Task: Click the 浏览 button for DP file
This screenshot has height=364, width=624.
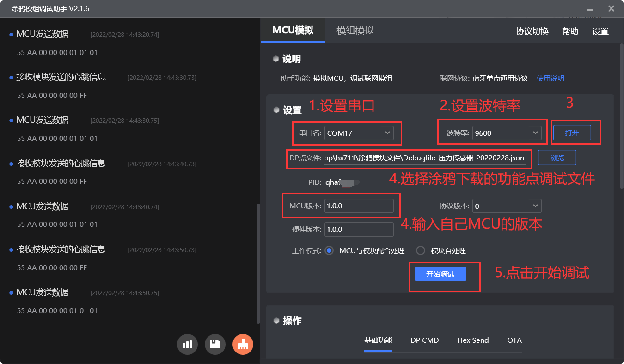Action: click(557, 158)
